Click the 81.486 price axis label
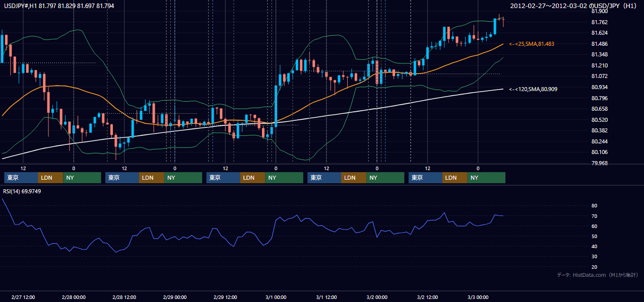This screenshot has height=302, width=644. 599,44
